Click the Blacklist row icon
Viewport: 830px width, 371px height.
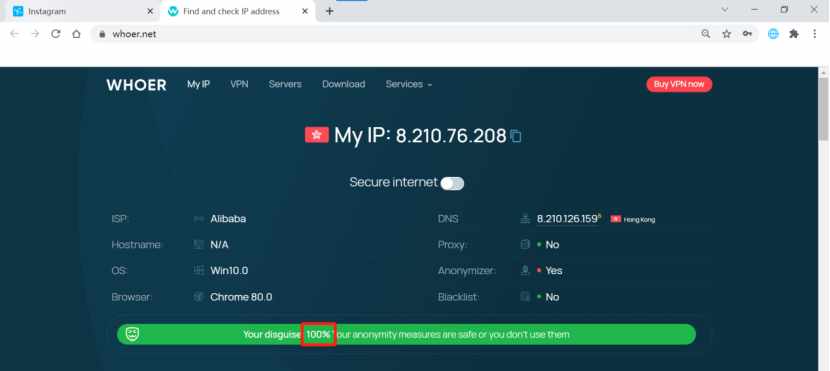(525, 297)
